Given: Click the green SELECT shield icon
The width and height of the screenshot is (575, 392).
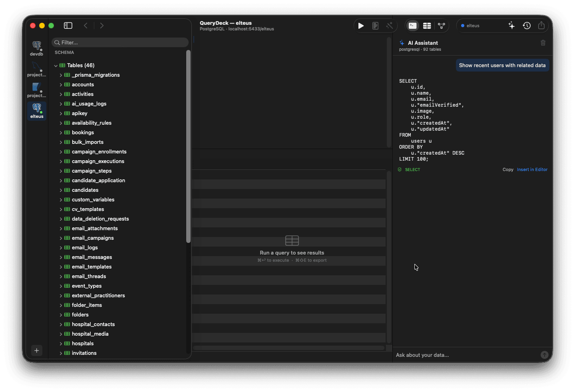Looking at the screenshot, I should coord(400,169).
